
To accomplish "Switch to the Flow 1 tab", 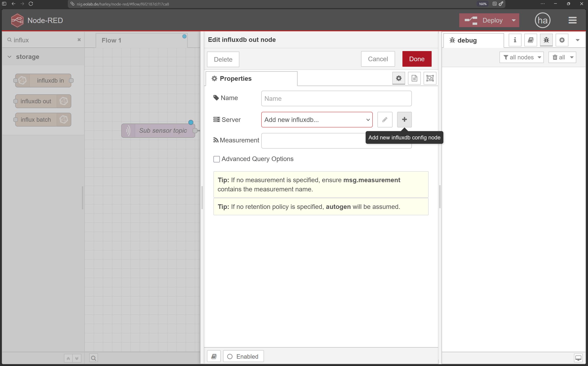I will pos(142,40).
